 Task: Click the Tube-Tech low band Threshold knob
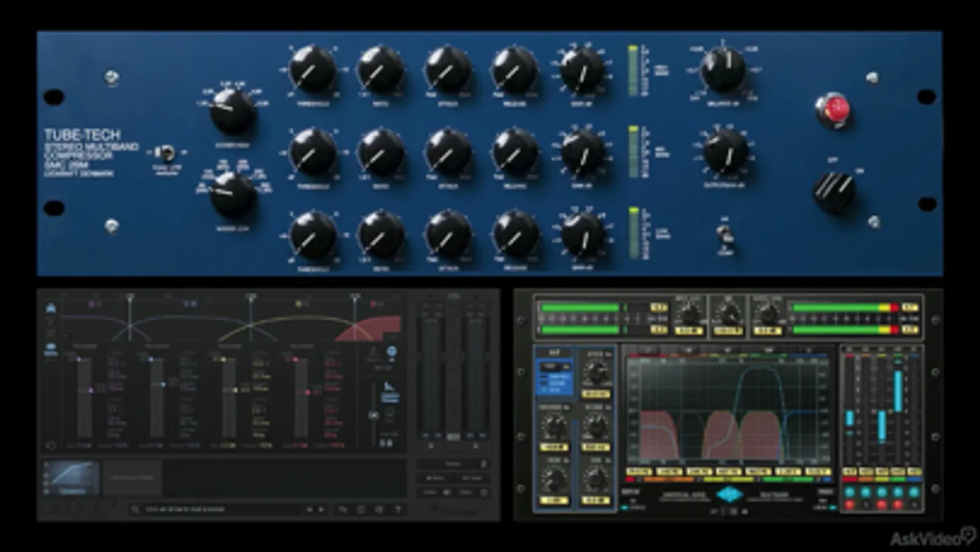click(x=313, y=234)
